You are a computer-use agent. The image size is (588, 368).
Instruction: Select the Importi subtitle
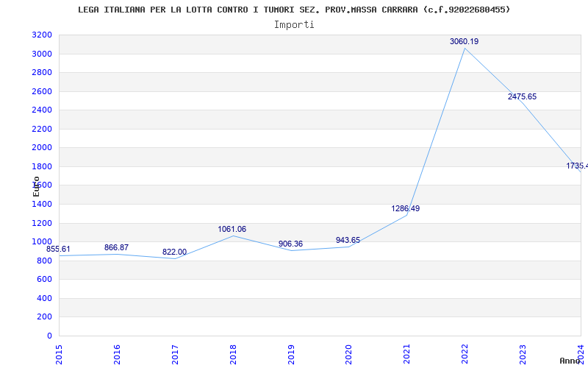[294, 25]
